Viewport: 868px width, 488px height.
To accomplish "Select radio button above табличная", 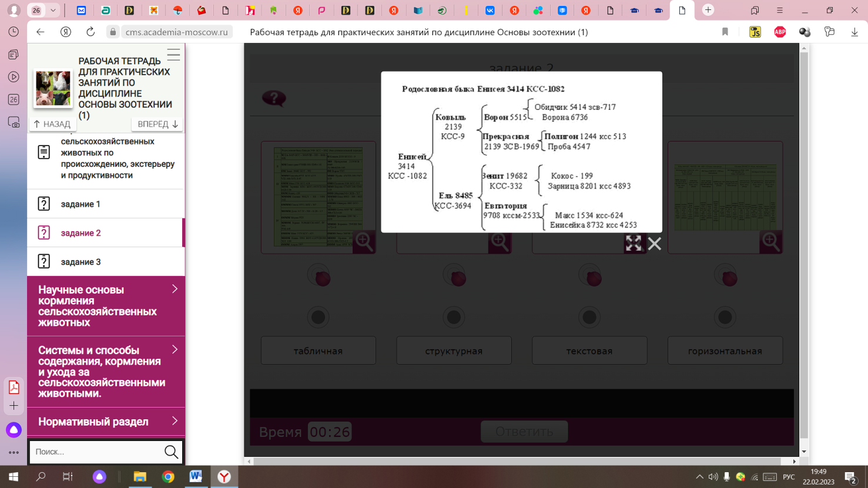I will (318, 317).
